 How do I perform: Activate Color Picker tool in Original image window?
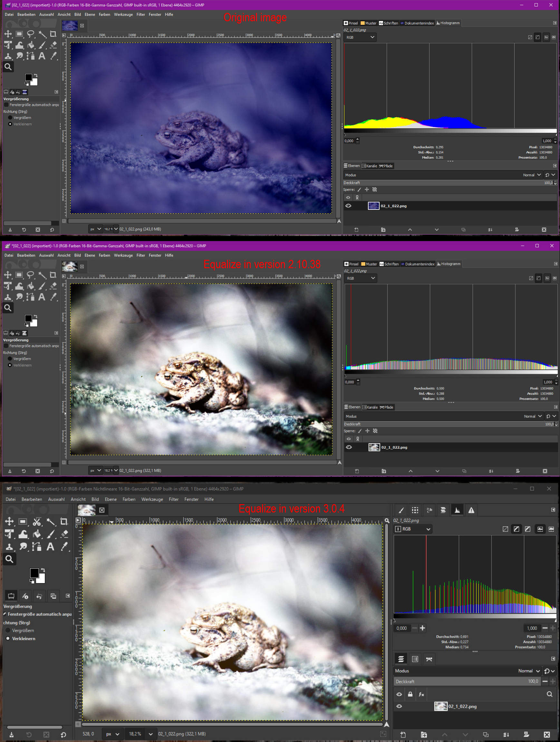[53, 56]
